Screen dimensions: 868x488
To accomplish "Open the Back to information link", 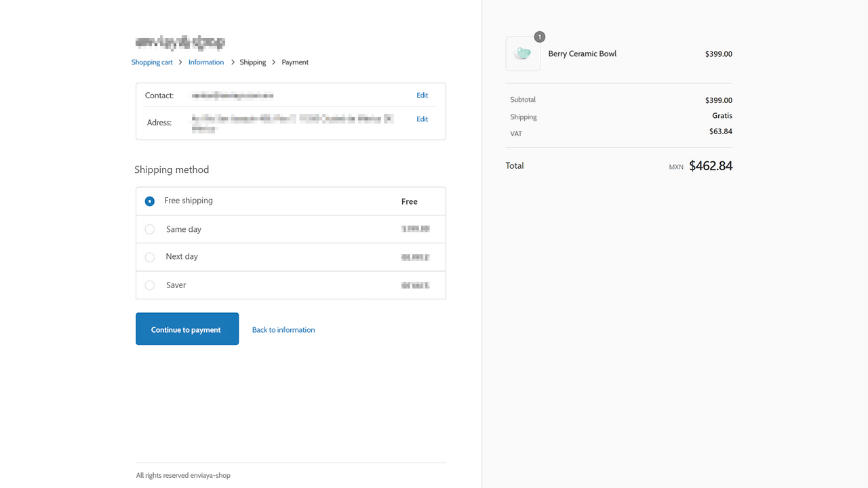I will point(283,329).
